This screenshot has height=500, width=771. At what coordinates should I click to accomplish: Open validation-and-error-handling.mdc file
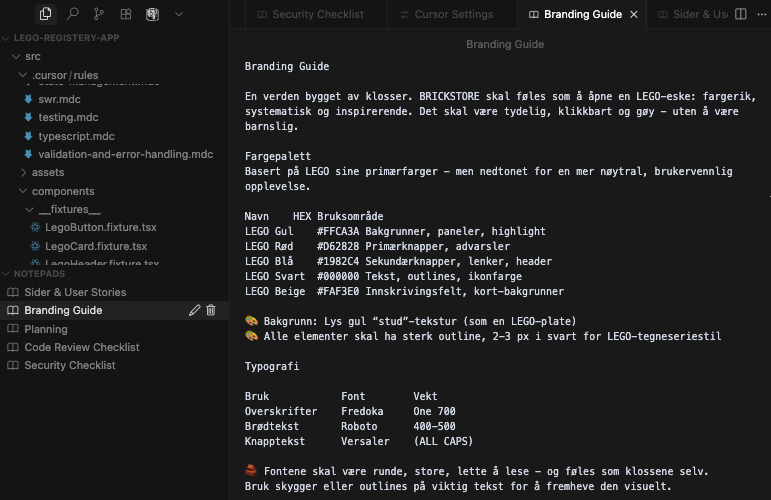tap(125, 154)
